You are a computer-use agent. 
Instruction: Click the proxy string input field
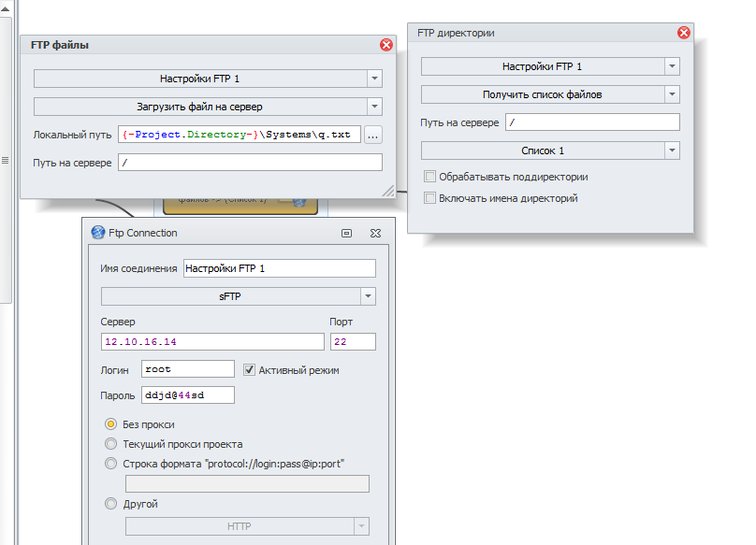[x=247, y=484]
